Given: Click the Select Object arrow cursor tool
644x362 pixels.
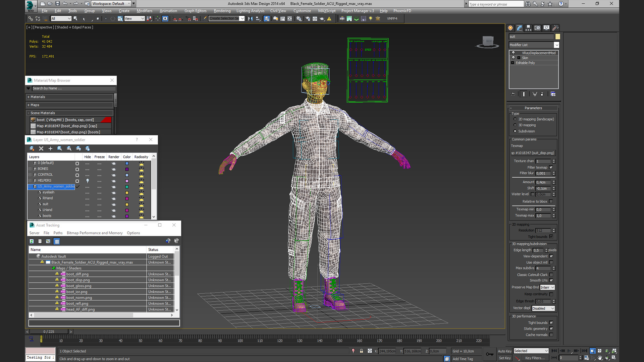Looking at the screenshot, I should 75,19.
